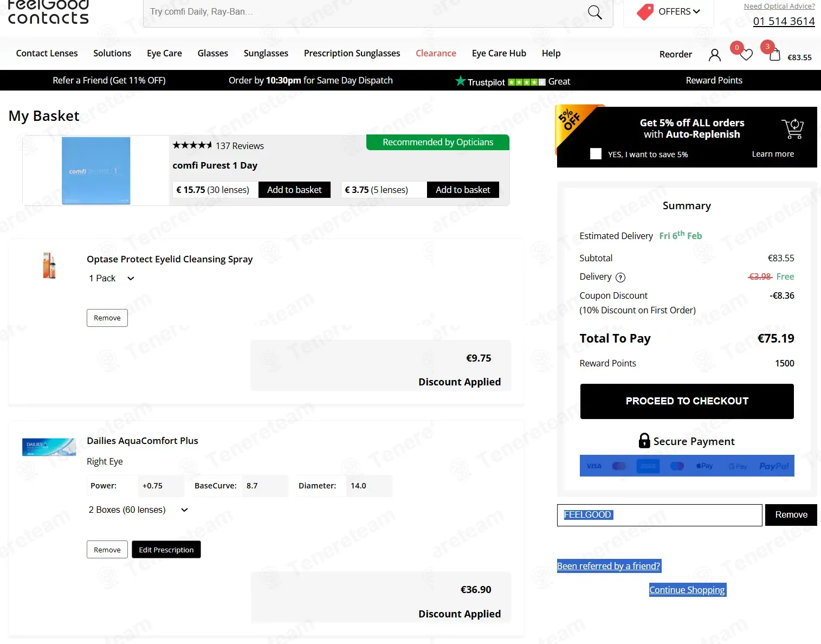Click the coupon code input field

(x=660, y=515)
